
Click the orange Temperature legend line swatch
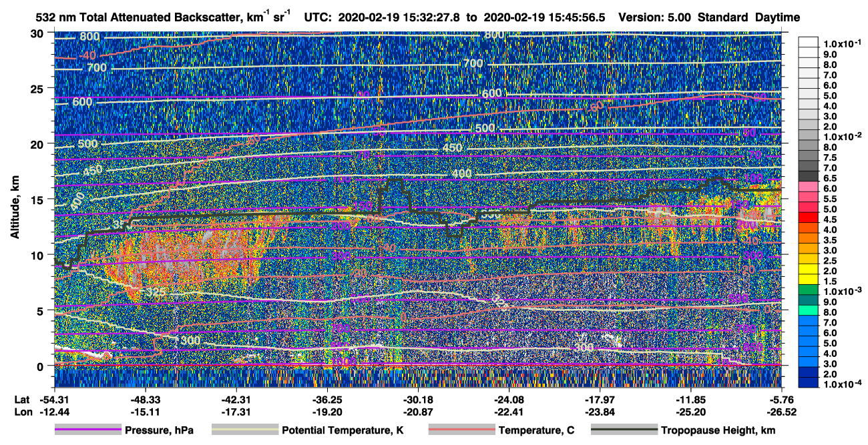coord(461,430)
